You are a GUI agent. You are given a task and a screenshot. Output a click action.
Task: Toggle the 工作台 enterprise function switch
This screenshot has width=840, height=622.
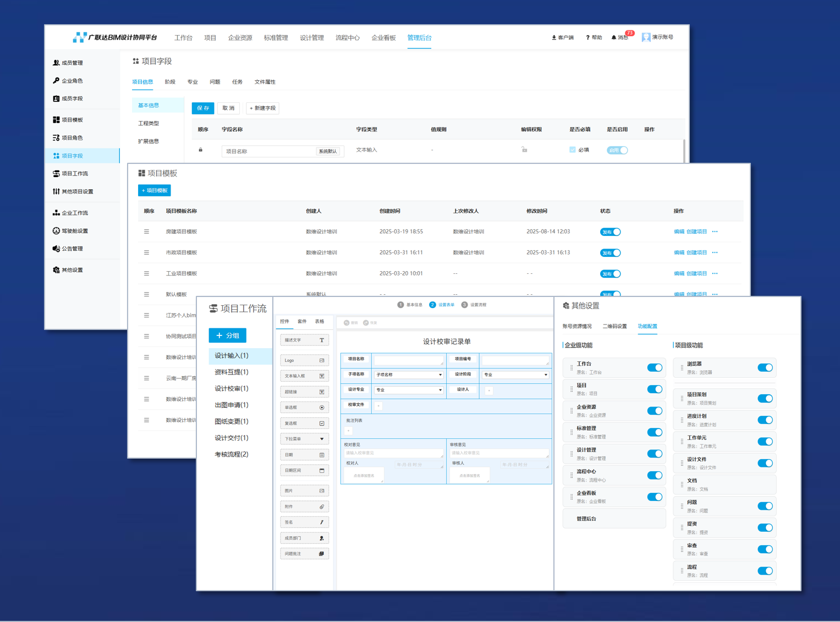(x=655, y=368)
